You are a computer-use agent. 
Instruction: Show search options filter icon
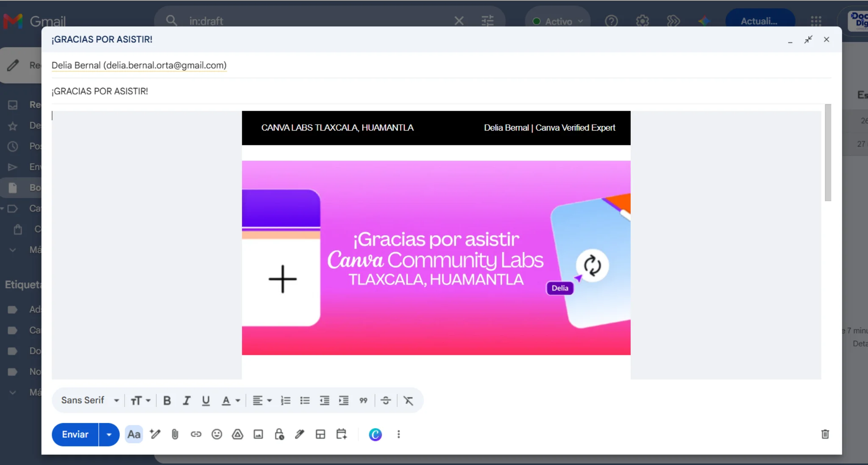coord(488,21)
